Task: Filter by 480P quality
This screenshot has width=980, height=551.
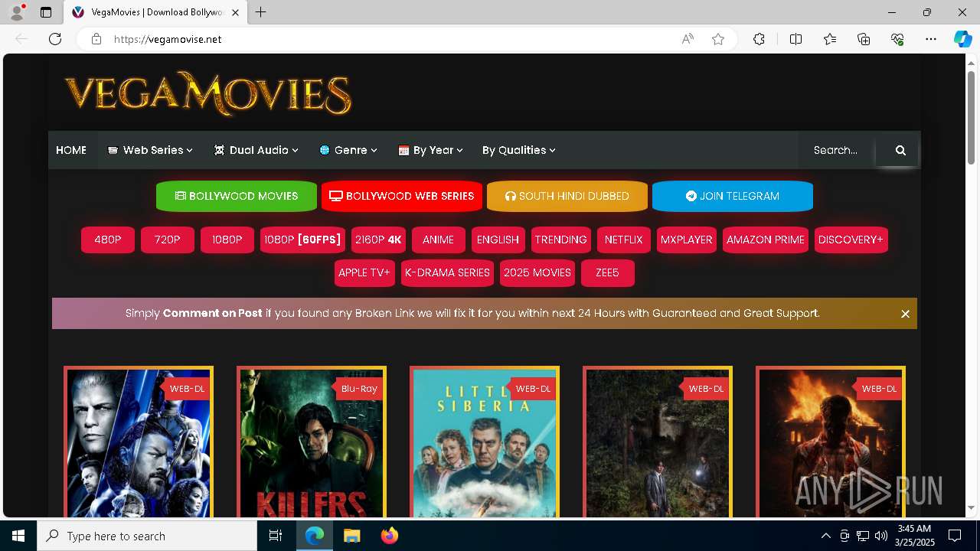Action: tap(108, 240)
